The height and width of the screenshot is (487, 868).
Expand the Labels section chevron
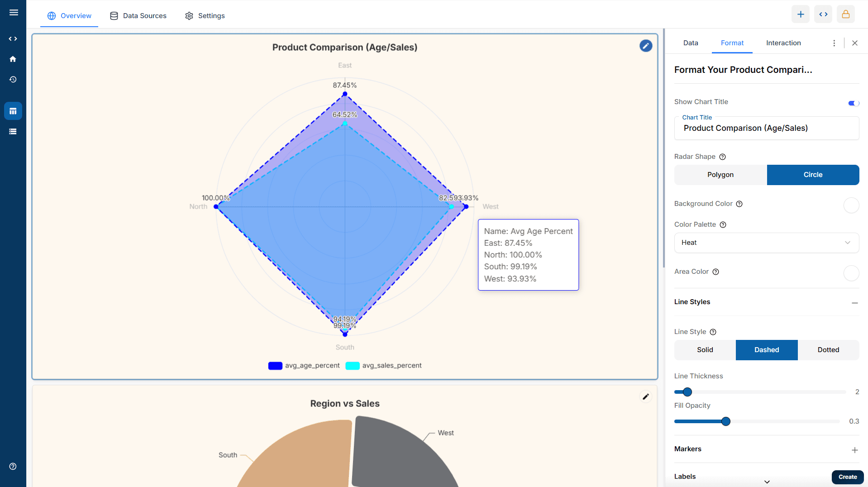point(767,482)
